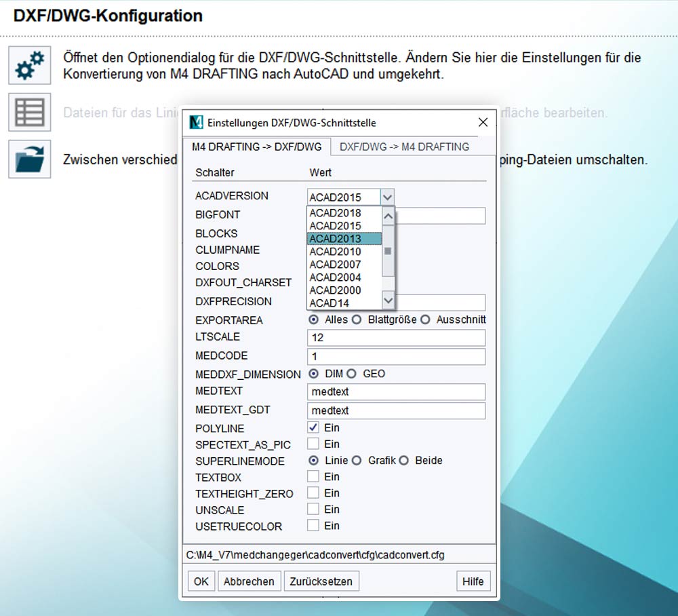
Task: Select EXPORTAREA Blattgröße radio button
Action: click(x=357, y=320)
